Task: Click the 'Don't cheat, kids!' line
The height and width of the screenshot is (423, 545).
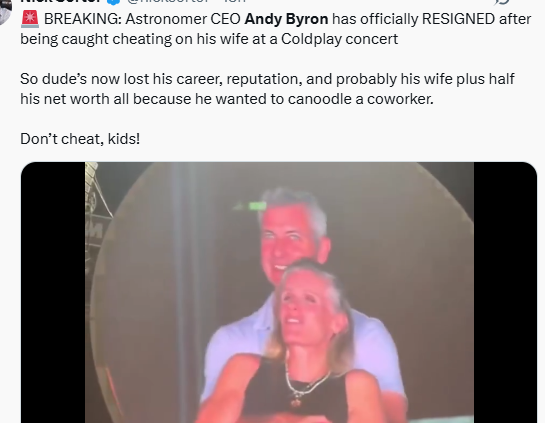Action: coord(80,139)
